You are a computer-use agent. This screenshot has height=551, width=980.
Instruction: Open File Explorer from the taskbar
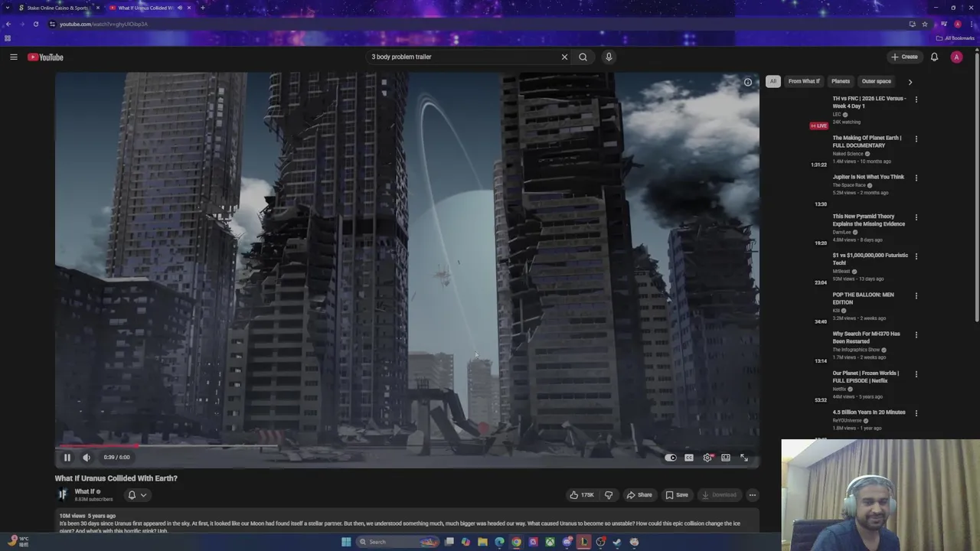point(482,542)
